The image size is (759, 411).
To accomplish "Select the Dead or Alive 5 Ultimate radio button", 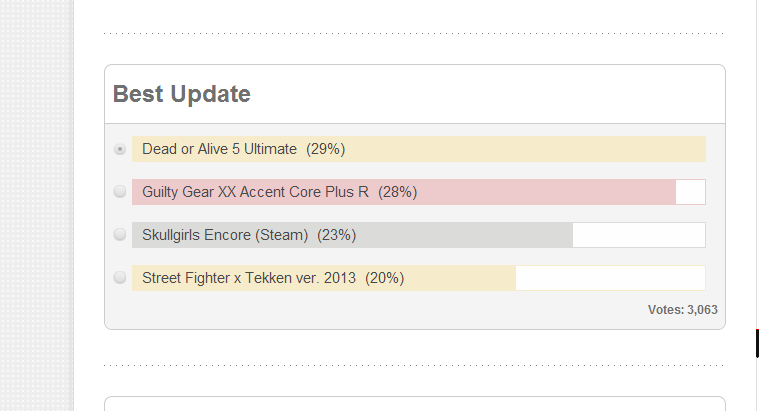I will (x=120, y=149).
